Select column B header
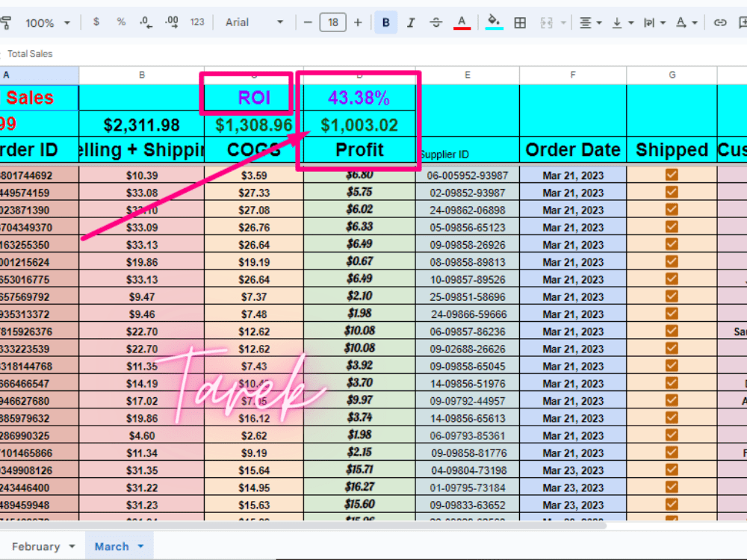747x560 pixels. pyautogui.click(x=141, y=75)
